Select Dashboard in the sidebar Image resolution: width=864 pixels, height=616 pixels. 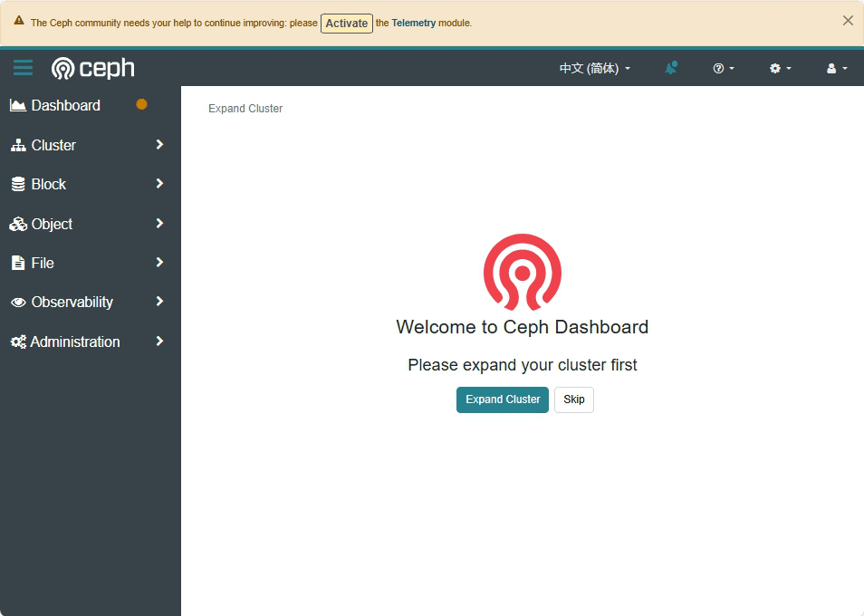pyautogui.click(x=67, y=105)
